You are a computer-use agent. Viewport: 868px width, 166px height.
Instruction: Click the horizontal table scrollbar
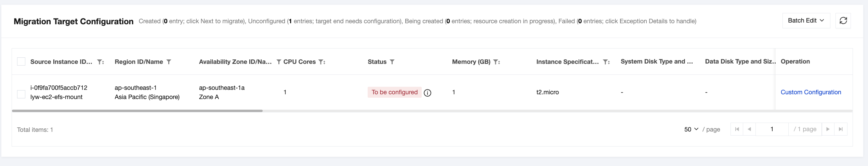tap(137, 111)
